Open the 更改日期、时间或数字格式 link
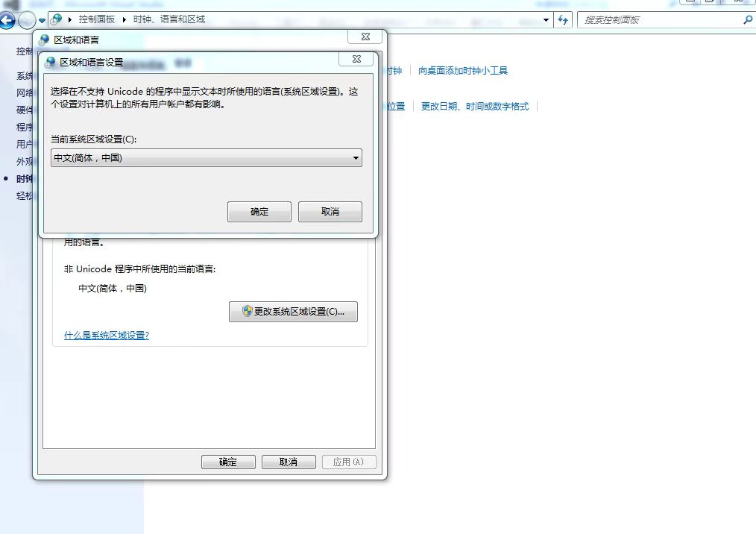This screenshot has height=534, width=756. click(x=475, y=107)
